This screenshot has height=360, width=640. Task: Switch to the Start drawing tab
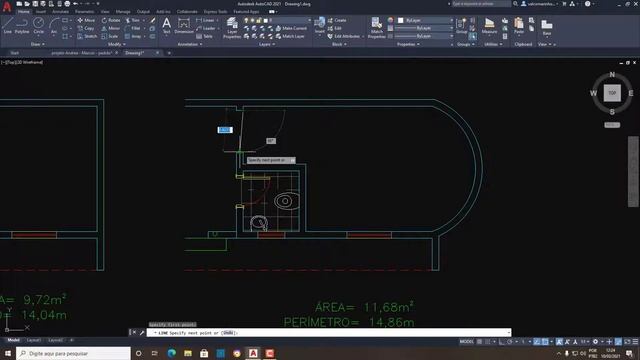(x=15, y=53)
